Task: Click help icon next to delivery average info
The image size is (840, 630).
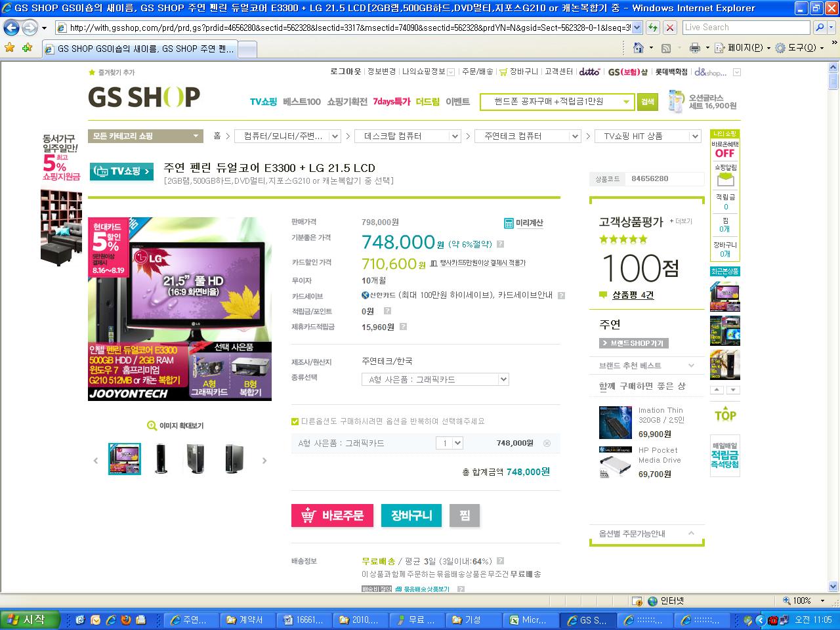Action: (x=500, y=561)
